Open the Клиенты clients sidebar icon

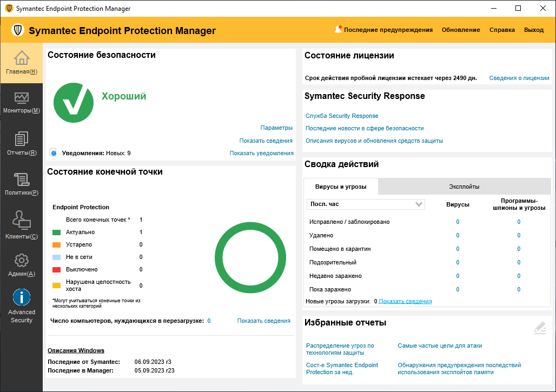tap(22, 220)
